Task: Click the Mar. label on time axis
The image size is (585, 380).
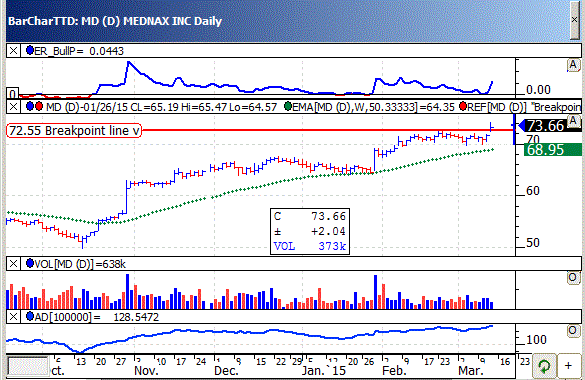Action: click(x=470, y=371)
